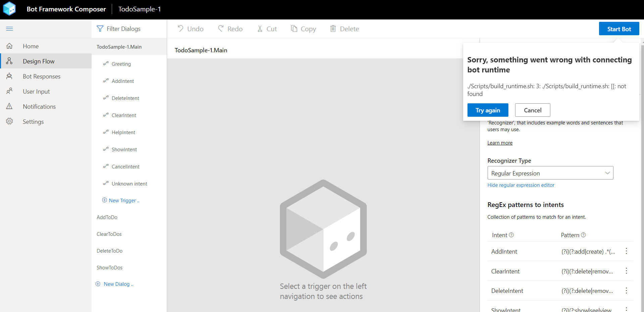Click the Filter Dialogs funnel icon
This screenshot has width=644, height=312.
pyautogui.click(x=100, y=29)
